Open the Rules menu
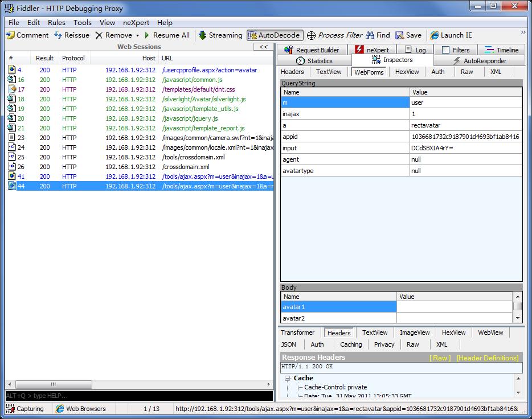The image size is (532, 419). (56, 23)
